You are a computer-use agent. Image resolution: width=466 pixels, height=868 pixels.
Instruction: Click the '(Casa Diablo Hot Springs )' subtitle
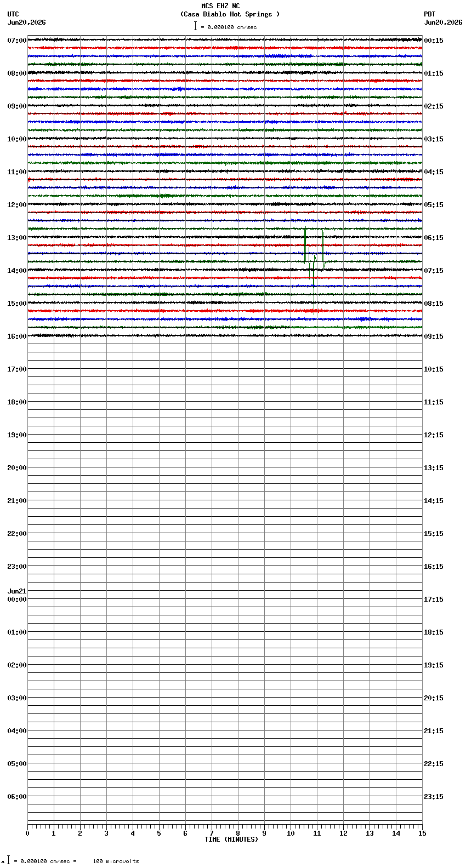(230, 14)
